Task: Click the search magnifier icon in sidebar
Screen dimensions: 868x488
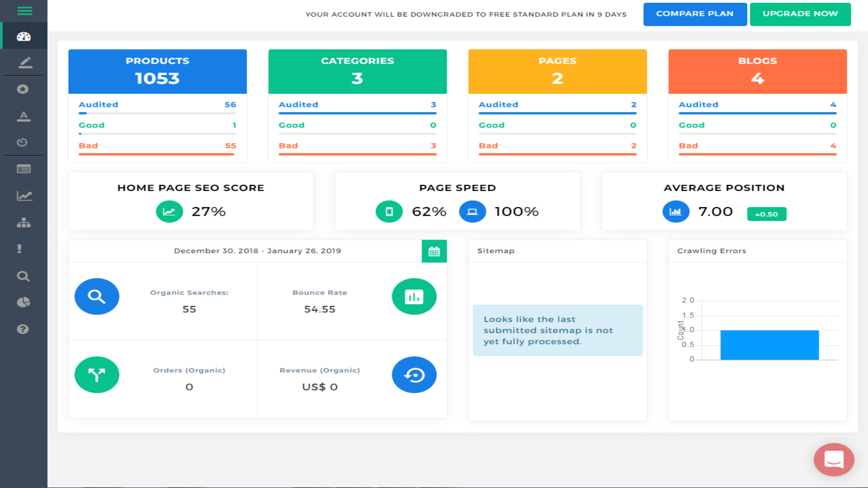Action: pos(23,276)
